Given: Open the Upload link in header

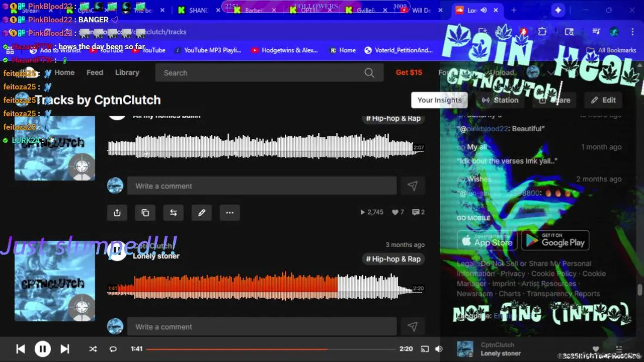Looking at the screenshot, I should pyautogui.click(x=502, y=72).
